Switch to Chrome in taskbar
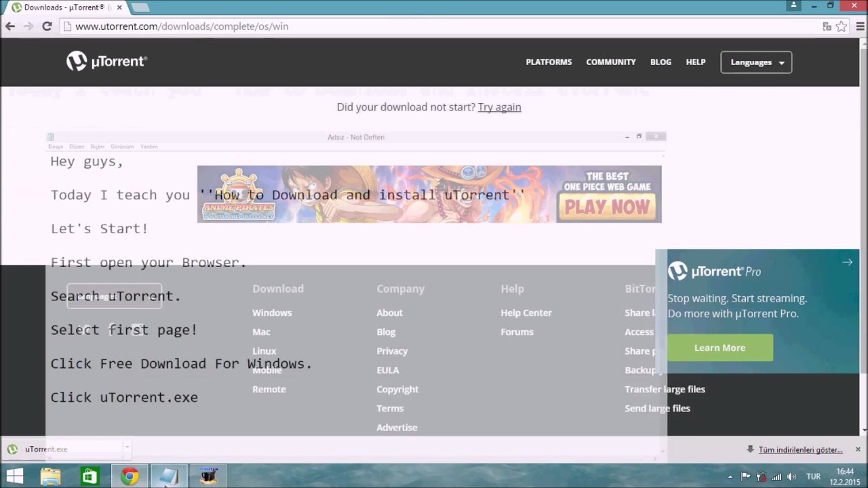The height and width of the screenshot is (488, 868). tap(129, 476)
